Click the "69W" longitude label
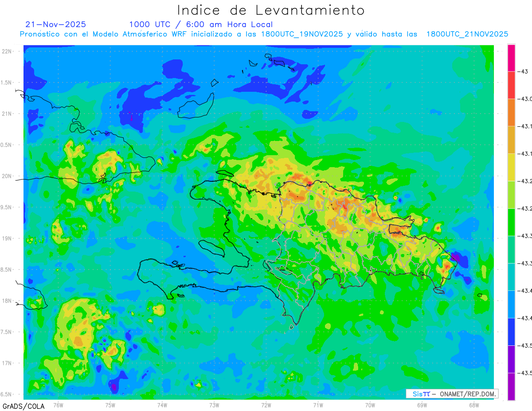Image resolution: width=532 pixels, height=411 pixels. click(422, 405)
